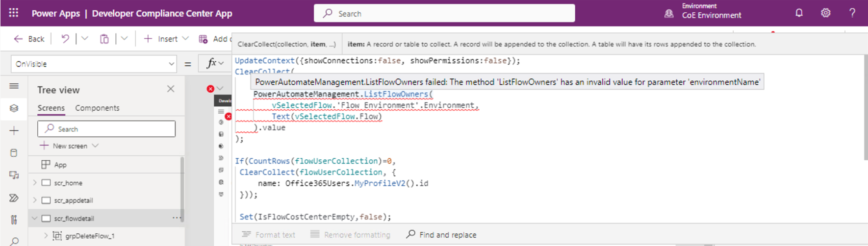Expand the New screen chevron
The width and height of the screenshot is (868, 246).
click(x=95, y=146)
